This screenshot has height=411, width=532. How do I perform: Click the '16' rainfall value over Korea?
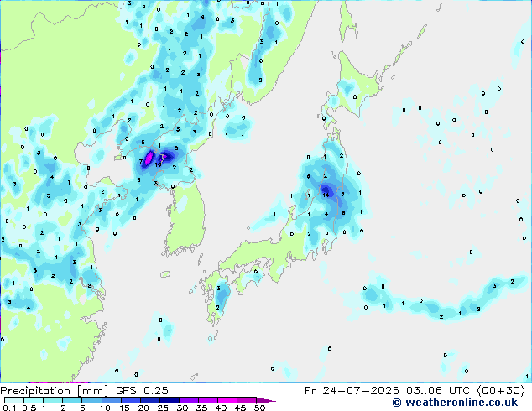158,164
